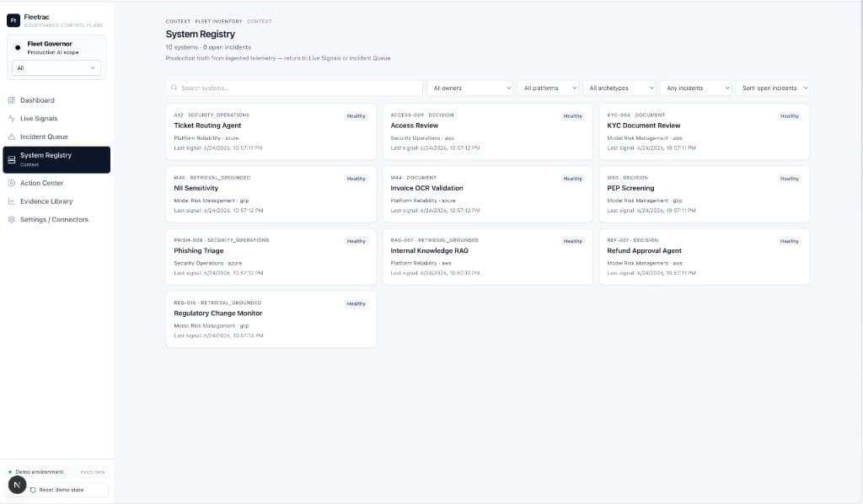Click the Demo environment label
863x504 pixels.
click(39, 472)
